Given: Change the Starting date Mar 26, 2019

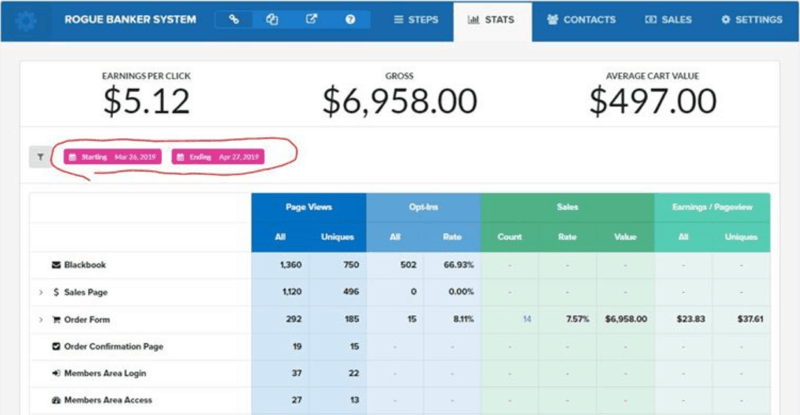Looking at the screenshot, I should click(112, 157).
